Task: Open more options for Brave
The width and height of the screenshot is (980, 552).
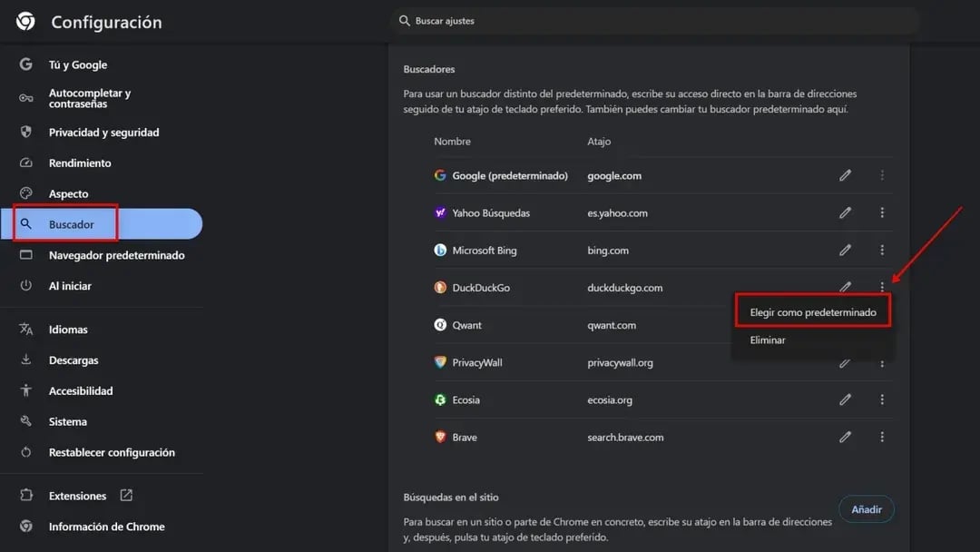Action: [x=882, y=437]
